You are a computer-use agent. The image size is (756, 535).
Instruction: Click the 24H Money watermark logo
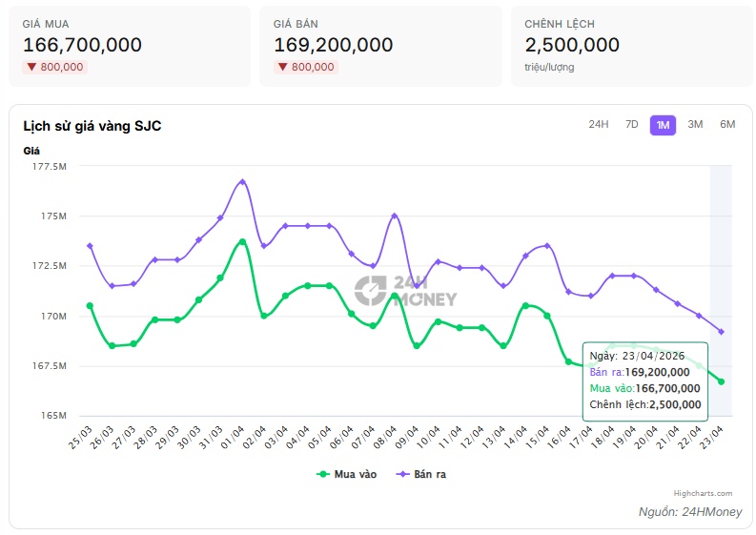click(x=405, y=291)
